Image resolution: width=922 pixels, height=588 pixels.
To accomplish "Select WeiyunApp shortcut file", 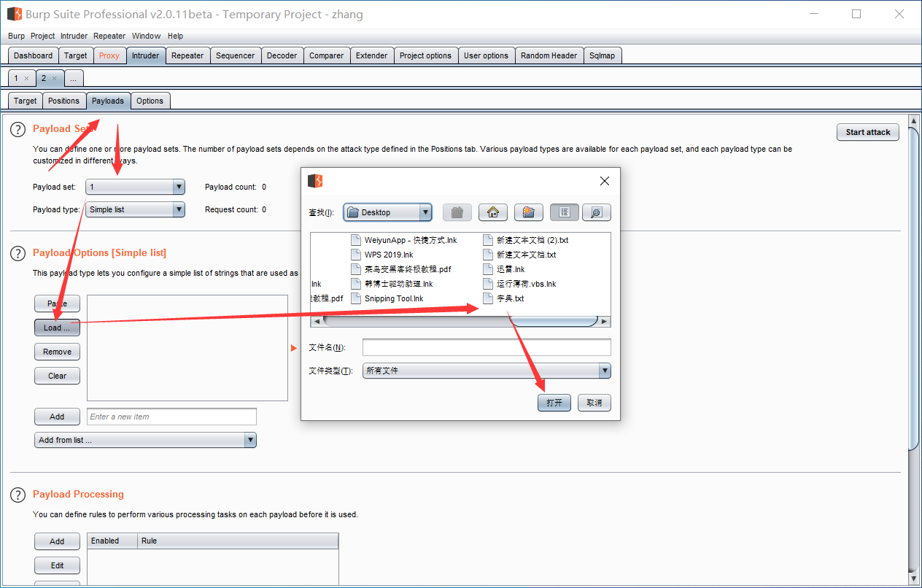I will [x=404, y=240].
